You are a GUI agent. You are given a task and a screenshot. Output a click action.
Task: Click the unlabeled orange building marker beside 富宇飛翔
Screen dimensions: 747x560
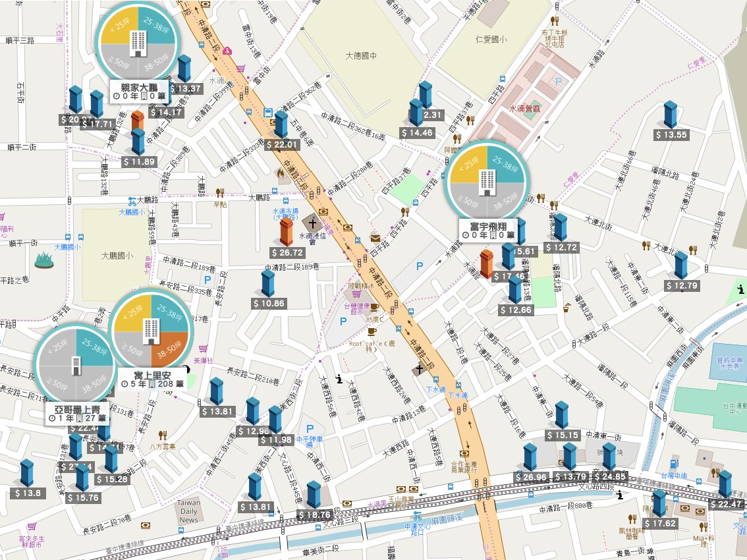click(486, 264)
